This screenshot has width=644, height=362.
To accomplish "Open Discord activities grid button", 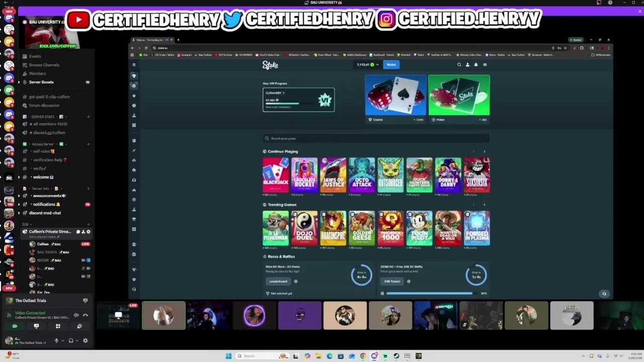I will tap(58, 326).
